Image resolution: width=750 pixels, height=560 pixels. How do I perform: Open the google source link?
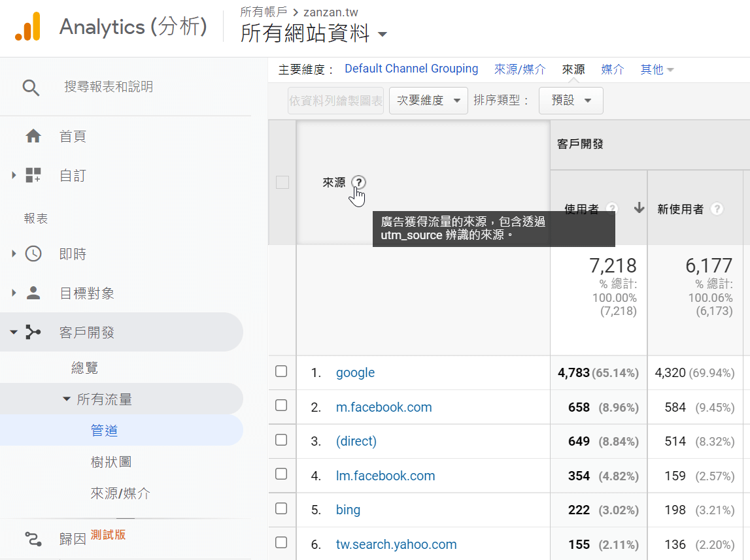355,372
